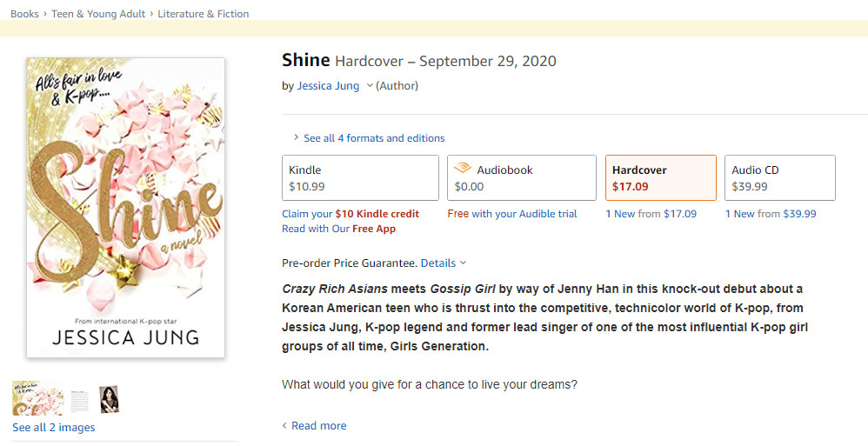This screenshot has width=868, height=446.
Task: Expand description with Read more
Action: pos(318,426)
